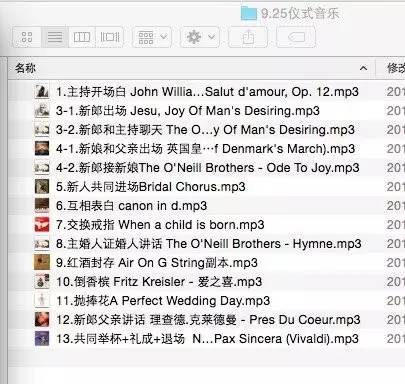Click the Edit Tags toolbar button
405x384 pixels.
tap(296, 37)
